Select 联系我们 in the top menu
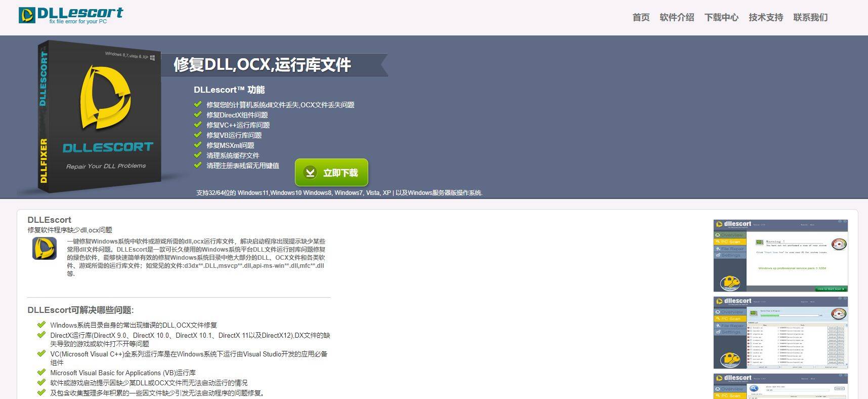Viewport: 868px width, 399px height. (x=810, y=17)
